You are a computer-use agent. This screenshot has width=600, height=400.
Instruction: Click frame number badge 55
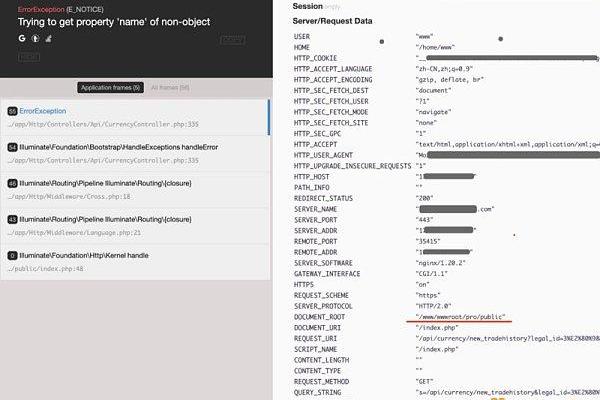11,111
